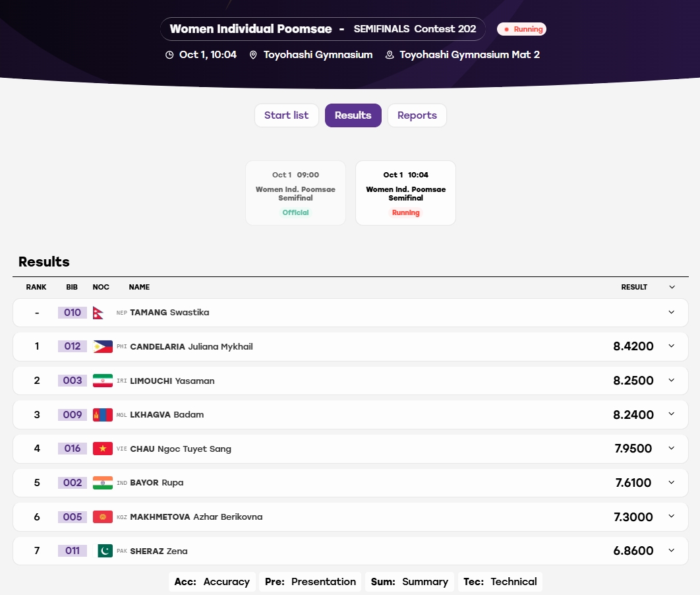
Task: Expand LIMOUCHI Yasaman's score breakdown
Action: (672, 380)
